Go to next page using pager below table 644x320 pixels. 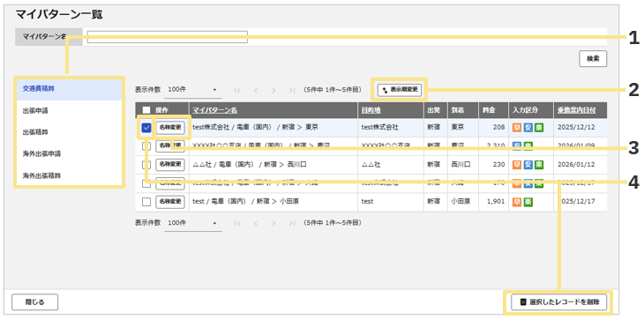(x=273, y=223)
